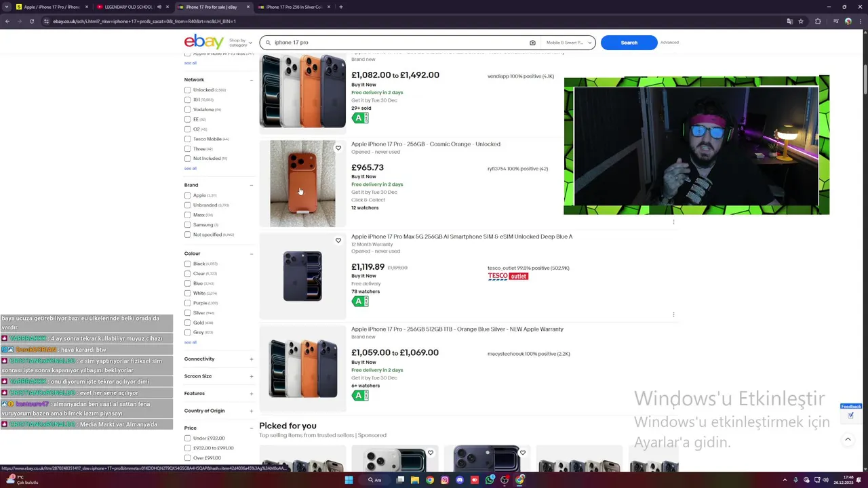
Task: Mute the LEGENDARY OLD SCHOOL tab audio
Action: click(159, 7)
